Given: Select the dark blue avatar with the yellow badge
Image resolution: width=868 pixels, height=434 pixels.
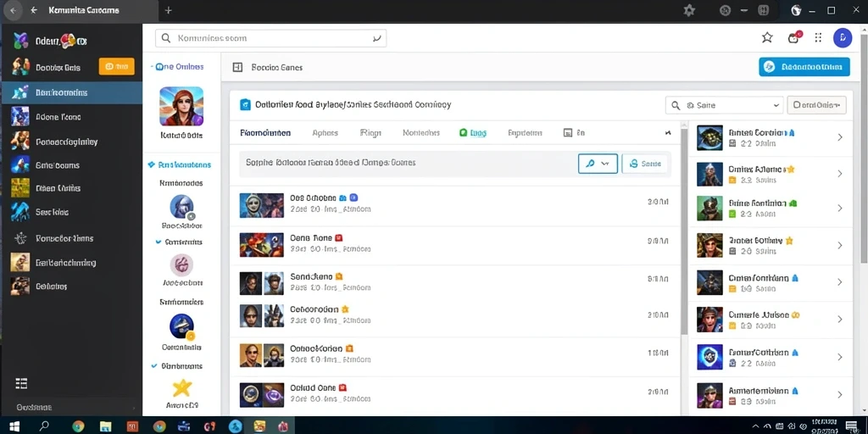Looking at the screenshot, I should [x=181, y=326].
